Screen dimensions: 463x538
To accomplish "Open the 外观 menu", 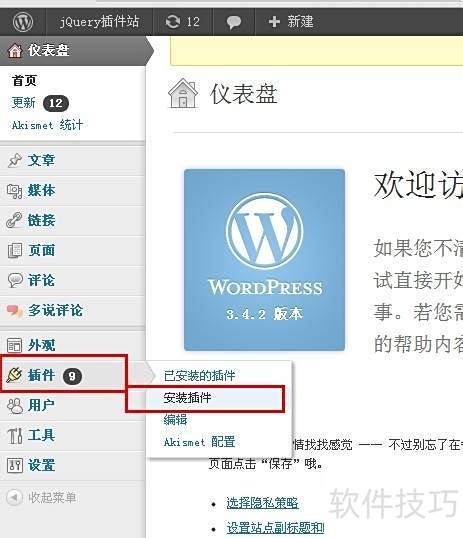I will coord(41,345).
